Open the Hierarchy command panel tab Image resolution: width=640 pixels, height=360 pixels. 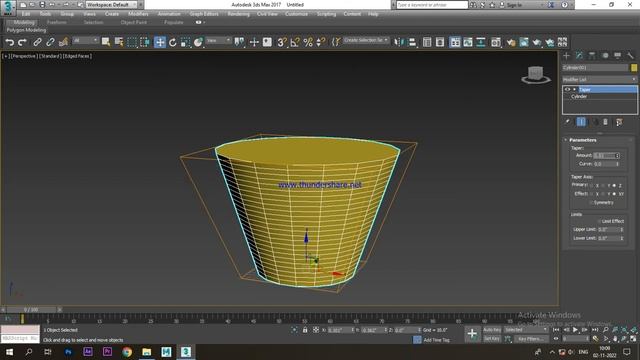click(x=592, y=56)
